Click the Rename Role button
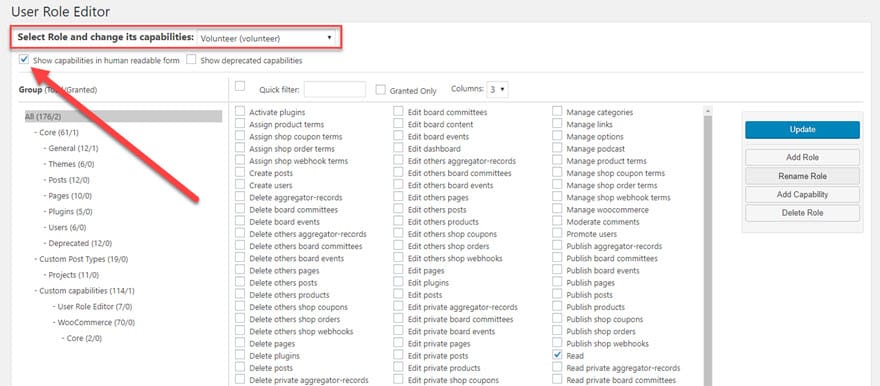The width and height of the screenshot is (880, 386). click(802, 176)
